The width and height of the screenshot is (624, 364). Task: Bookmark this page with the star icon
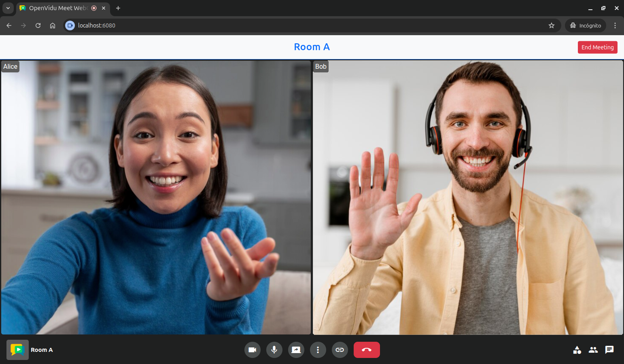click(551, 25)
